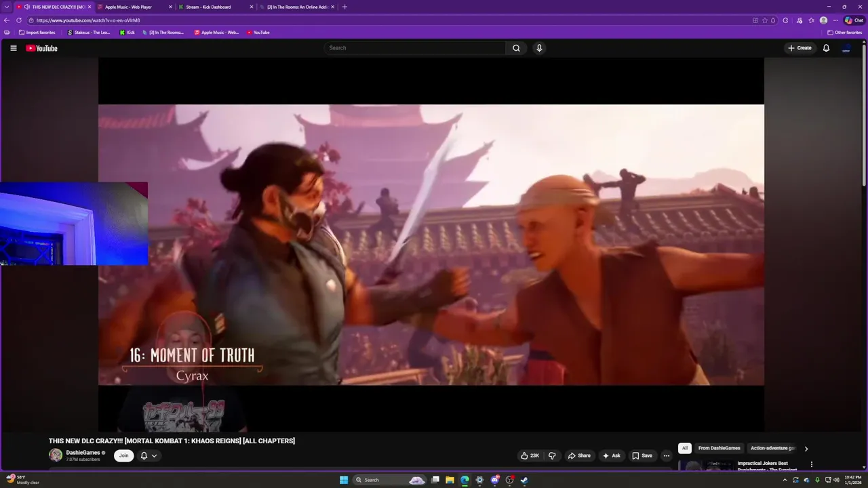Viewport: 868px width, 488px height.
Task: Save video to playlist
Action: click(x=642, y=455)
